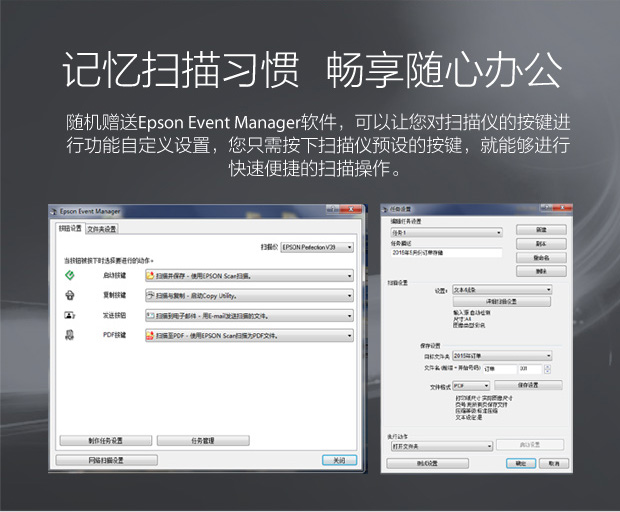Viewport: 620px width, 512px height.
Task: Click the Send button email icon
Action: (70, 315)
